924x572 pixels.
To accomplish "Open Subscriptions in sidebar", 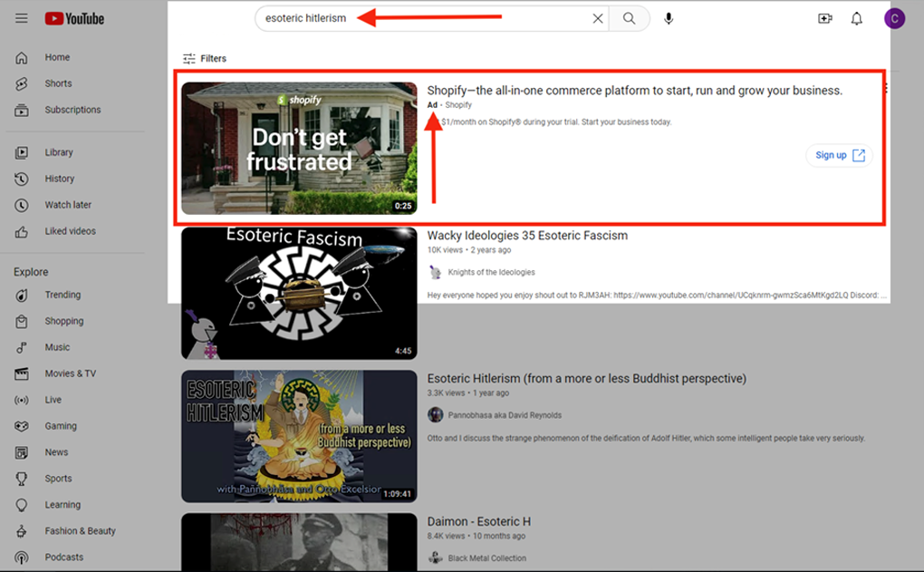I will 72,110.
